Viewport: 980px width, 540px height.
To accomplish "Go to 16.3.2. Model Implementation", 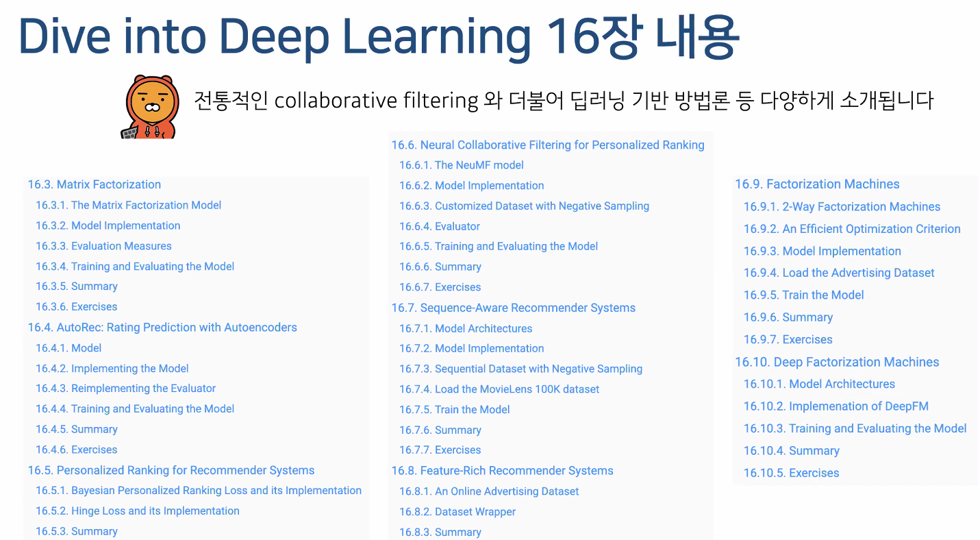I will [108, 225].
